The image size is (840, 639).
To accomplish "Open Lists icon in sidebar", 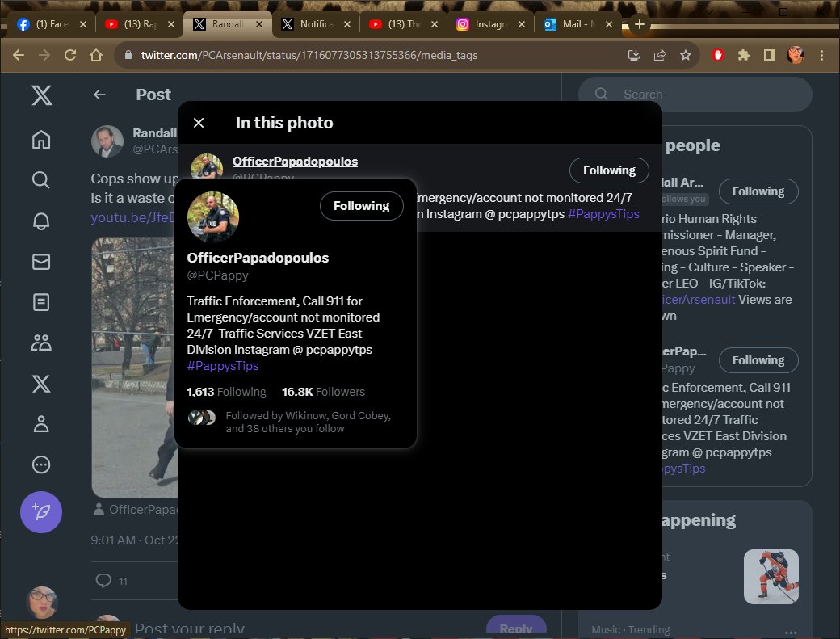I will [41, 302].
